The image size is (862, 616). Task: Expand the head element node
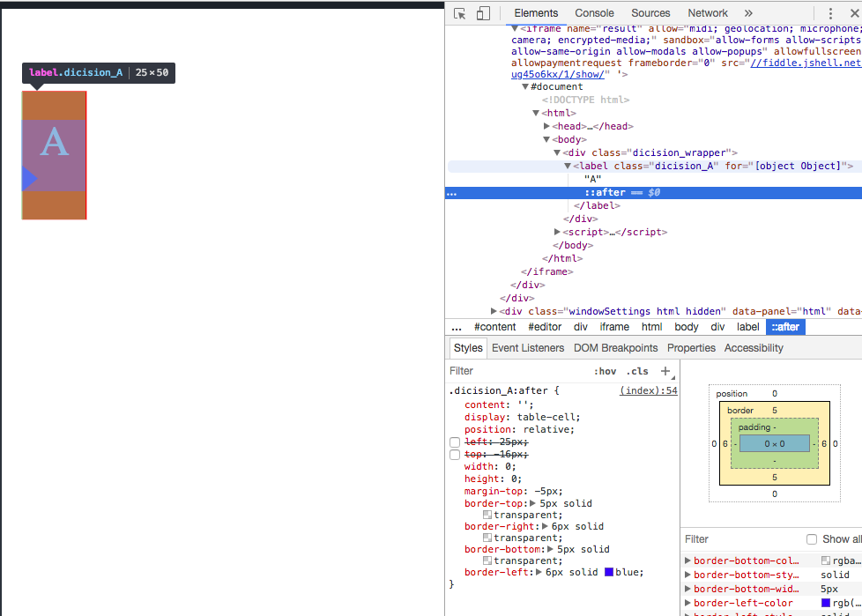(x=547, y=126)
